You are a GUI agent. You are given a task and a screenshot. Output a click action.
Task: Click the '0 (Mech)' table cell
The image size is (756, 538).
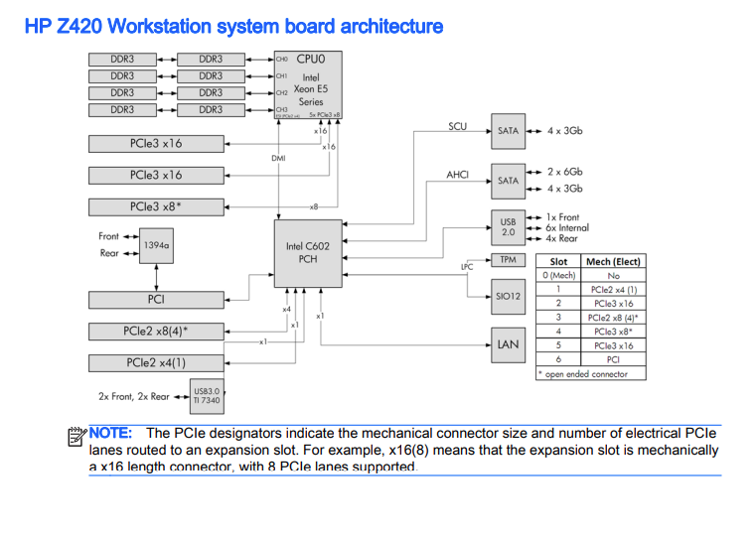[x=558, y=276]
